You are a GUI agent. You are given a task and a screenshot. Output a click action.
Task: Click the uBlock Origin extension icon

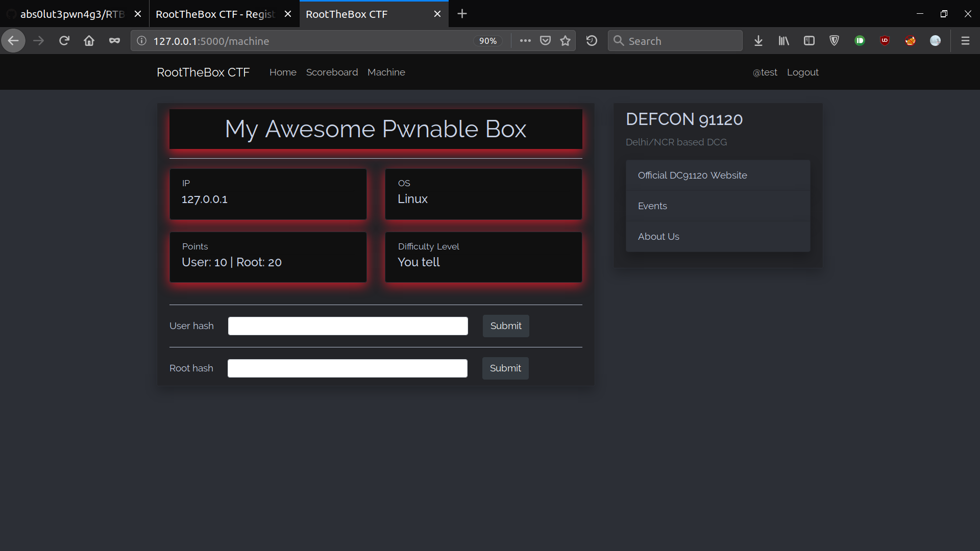885,41
